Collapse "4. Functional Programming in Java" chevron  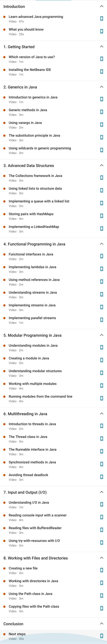[101, 244]
